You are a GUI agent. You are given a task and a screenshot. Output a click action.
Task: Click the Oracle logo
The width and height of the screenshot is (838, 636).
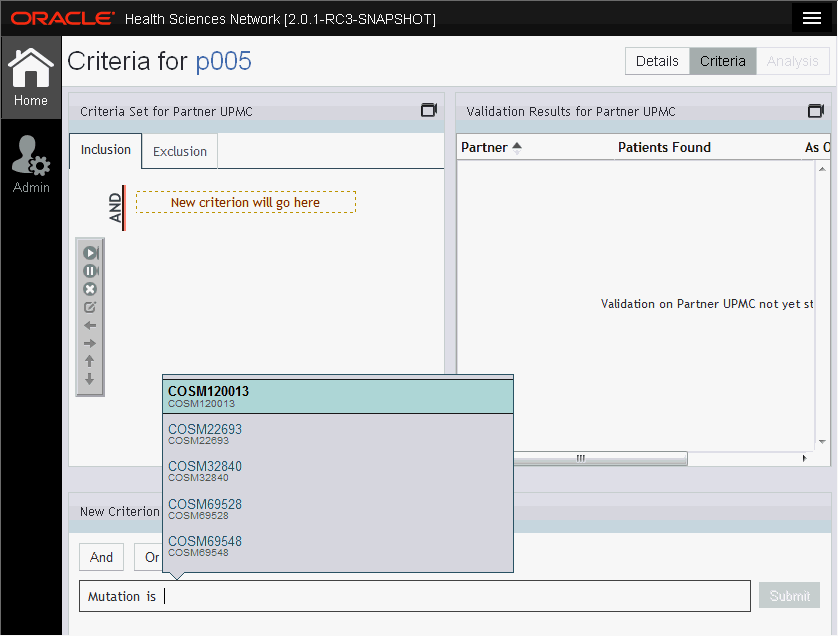click(63, 18)
